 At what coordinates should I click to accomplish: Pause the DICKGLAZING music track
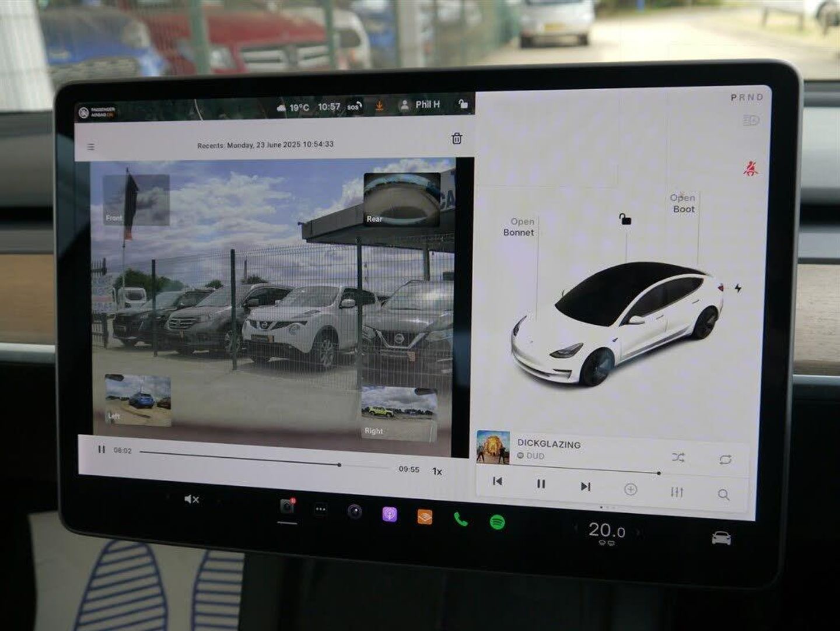click(x=541, y=484)
